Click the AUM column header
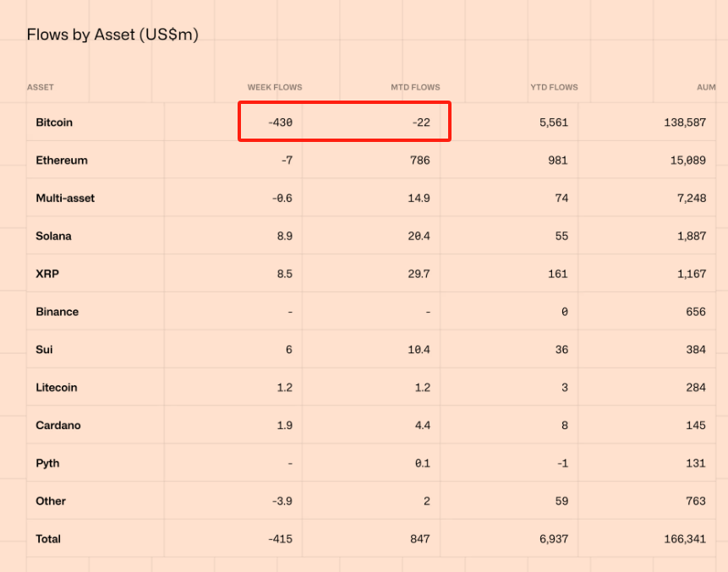Viewport: 728px width, 572px height. pyautogui.click(x=705, y=87)
